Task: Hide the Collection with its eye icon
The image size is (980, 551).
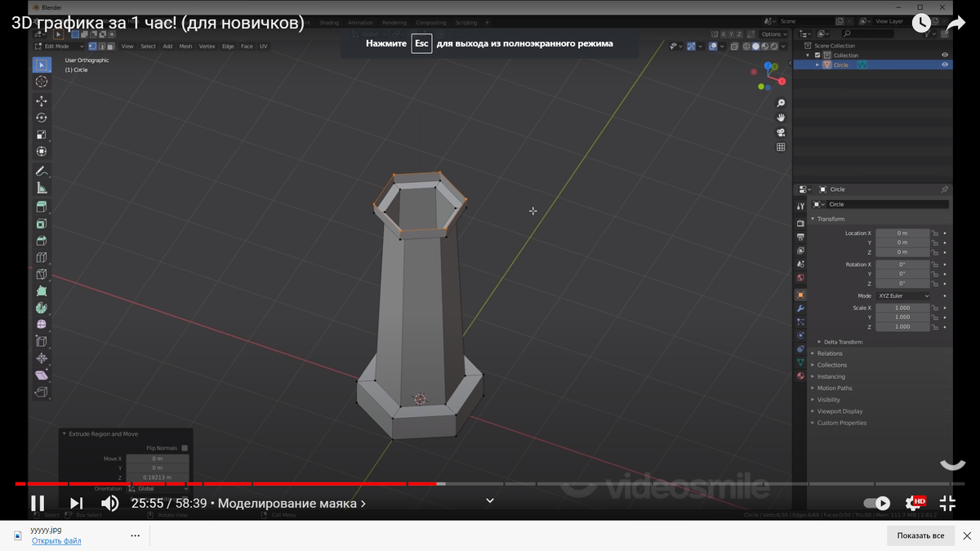Action: pos(945,56)
